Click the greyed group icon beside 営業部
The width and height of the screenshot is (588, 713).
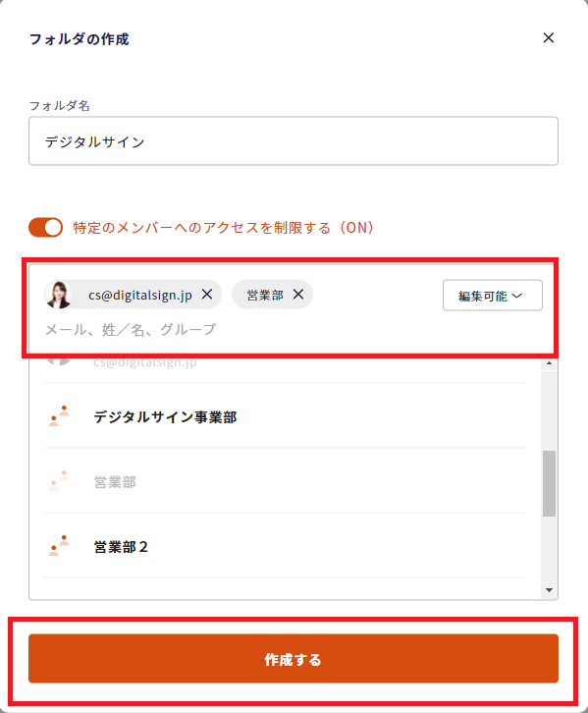tap(59, 481)
